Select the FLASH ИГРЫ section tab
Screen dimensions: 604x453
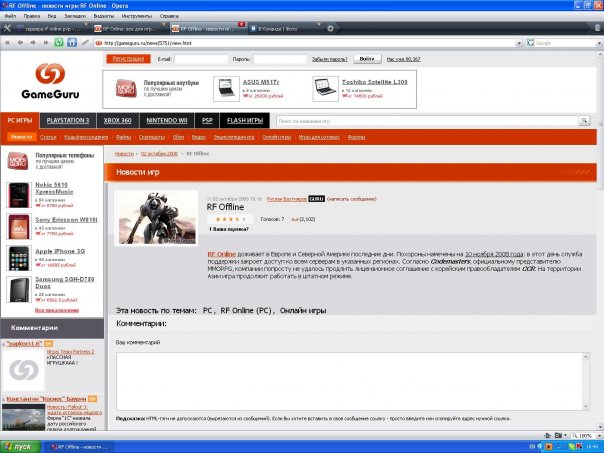[x=245, y=121]
